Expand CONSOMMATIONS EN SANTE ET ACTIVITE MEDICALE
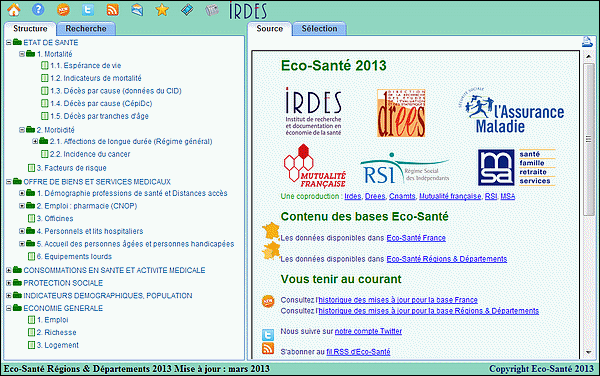 (x=8, y=270)
